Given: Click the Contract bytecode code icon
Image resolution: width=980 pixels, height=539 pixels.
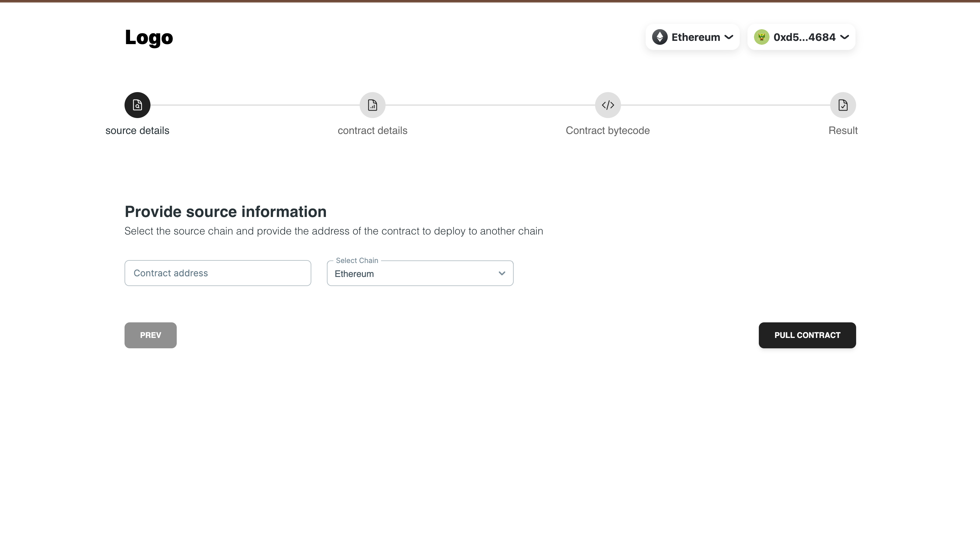Looking at the screenshot, I should 607,105.
